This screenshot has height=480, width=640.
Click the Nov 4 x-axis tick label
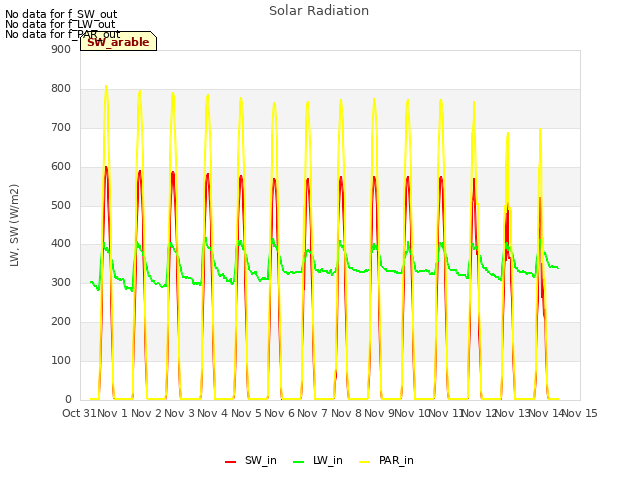[213, 413]
